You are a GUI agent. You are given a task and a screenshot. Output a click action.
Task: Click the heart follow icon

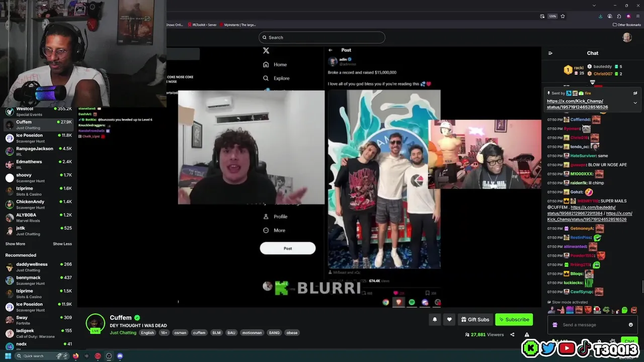pyautogui.click(x=449, y=319)
